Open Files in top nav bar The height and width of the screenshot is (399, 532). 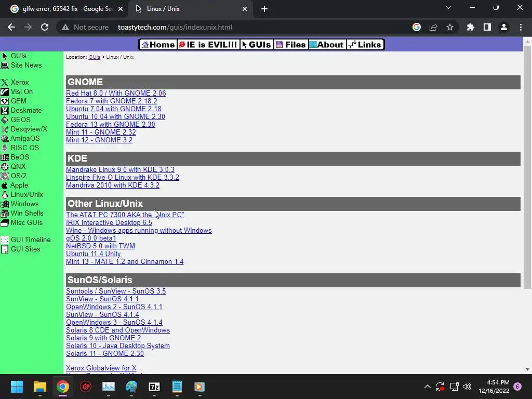pyautogui.click(x=291, y=45)
